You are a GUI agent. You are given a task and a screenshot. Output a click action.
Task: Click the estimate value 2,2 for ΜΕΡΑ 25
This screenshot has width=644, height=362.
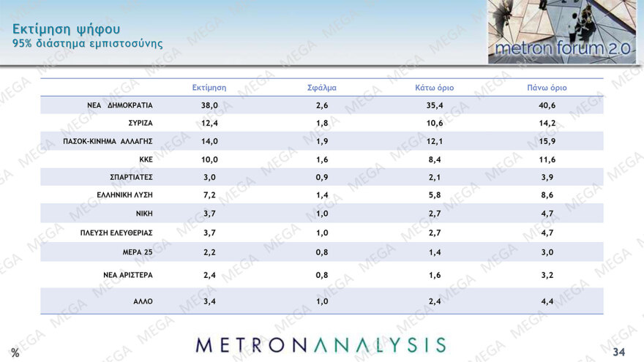[x=209, y=252]
